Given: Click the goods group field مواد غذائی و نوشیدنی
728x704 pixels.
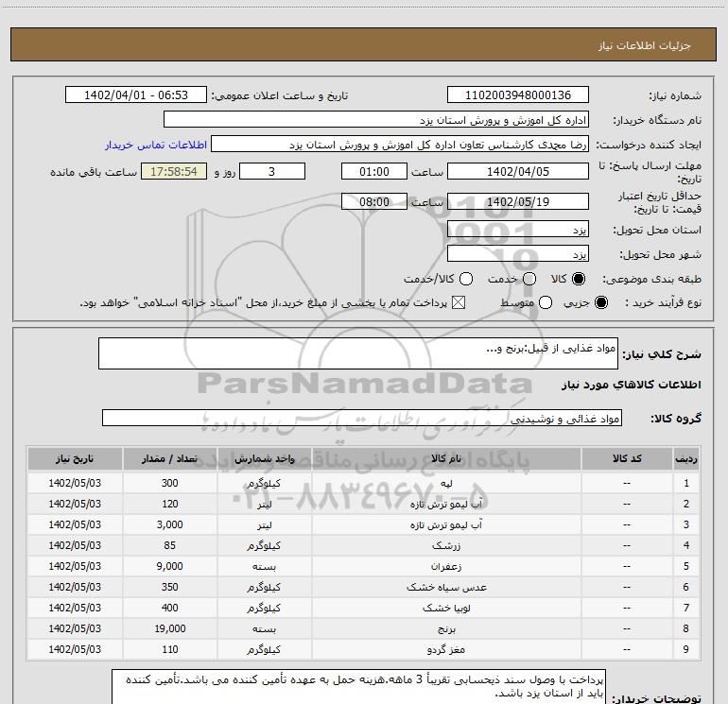Looking at the screenshot, I should (362, 418).
